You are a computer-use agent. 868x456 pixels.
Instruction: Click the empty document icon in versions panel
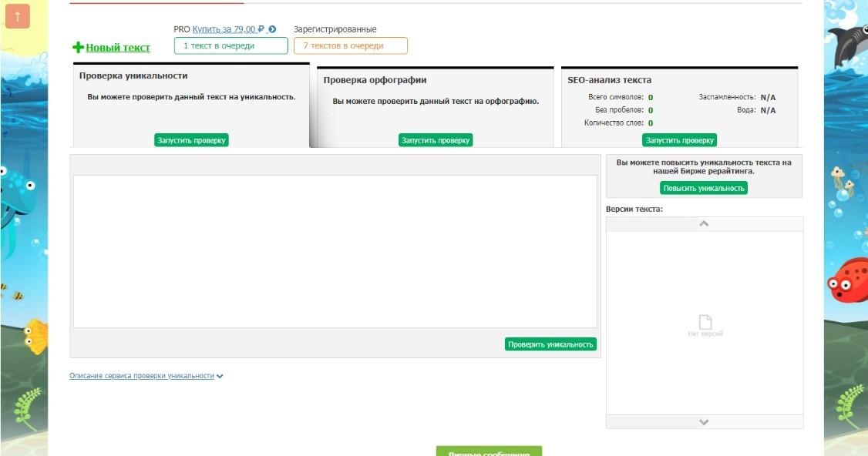pos(705,322)
